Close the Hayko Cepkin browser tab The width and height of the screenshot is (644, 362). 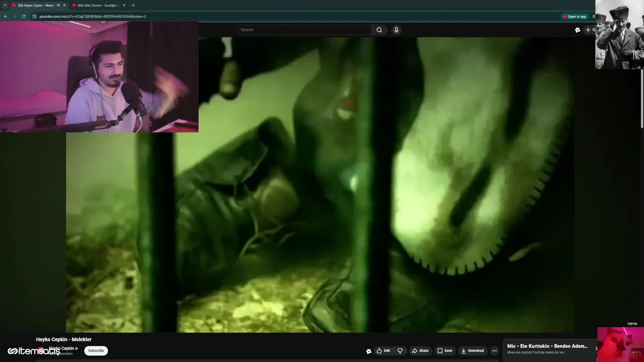(64, 5)
